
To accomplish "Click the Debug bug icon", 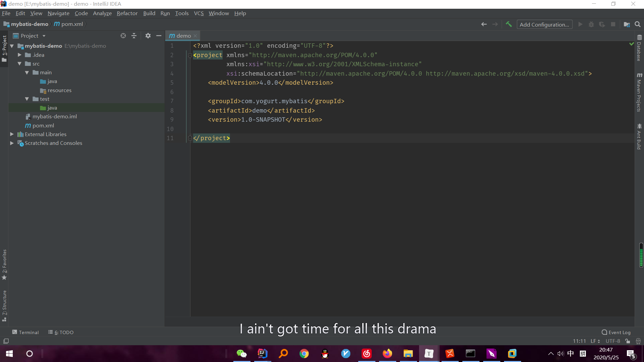I will (x=591, y=24).
